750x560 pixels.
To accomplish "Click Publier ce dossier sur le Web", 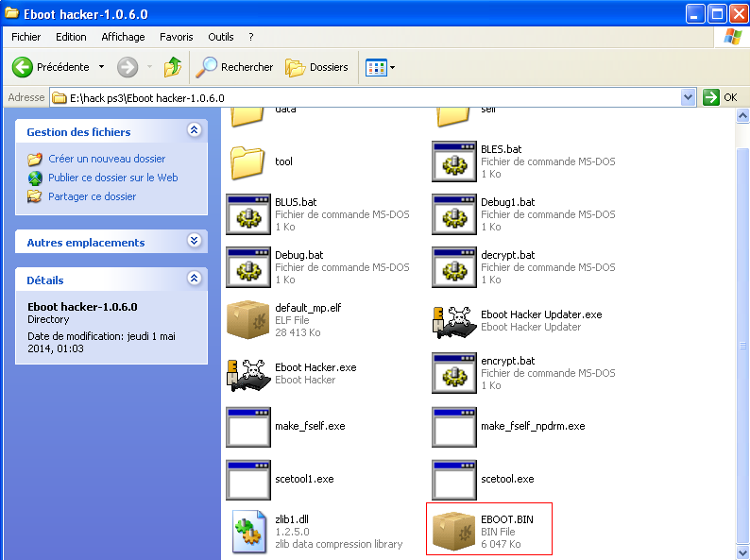I will [x=113, y=178].
